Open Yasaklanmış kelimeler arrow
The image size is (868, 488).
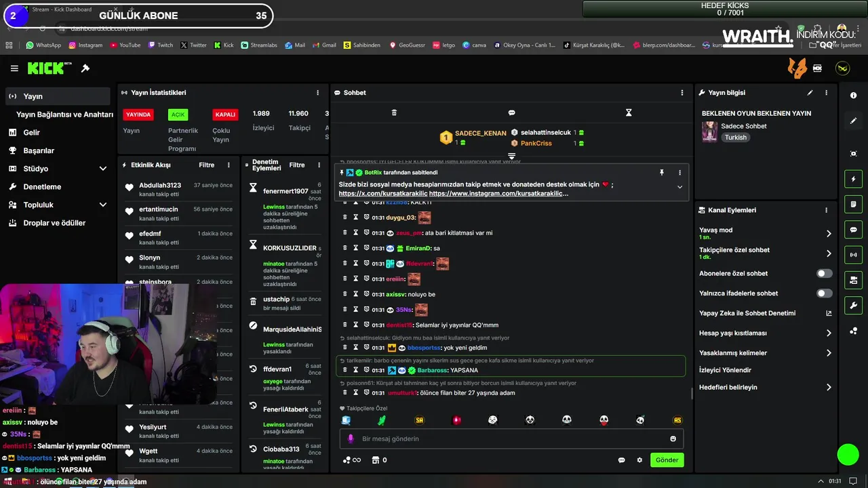pyautogui.click(x=829, y=352)
